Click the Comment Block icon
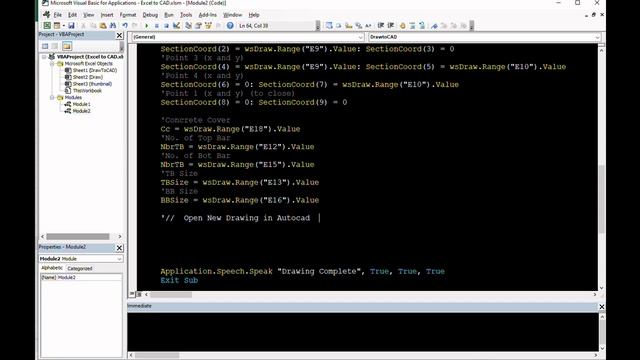The width and height of the screenshot is (640, 360). [x=412, y=26]
